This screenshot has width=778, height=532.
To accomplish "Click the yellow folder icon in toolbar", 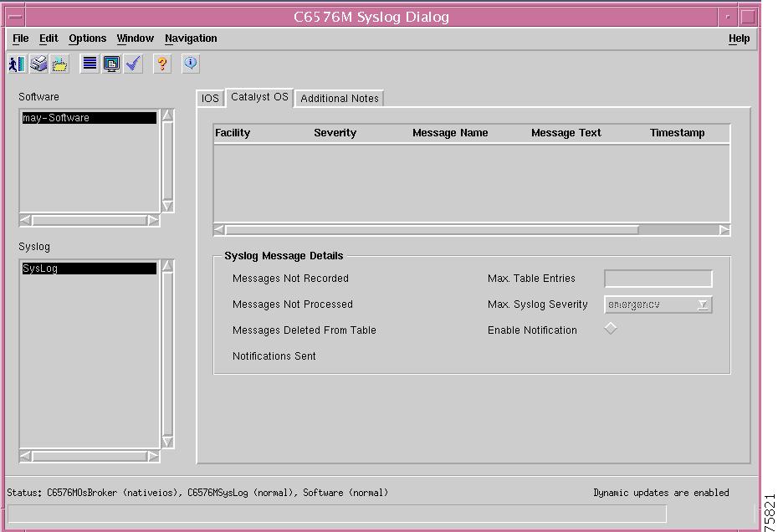I will coord(59,64).
